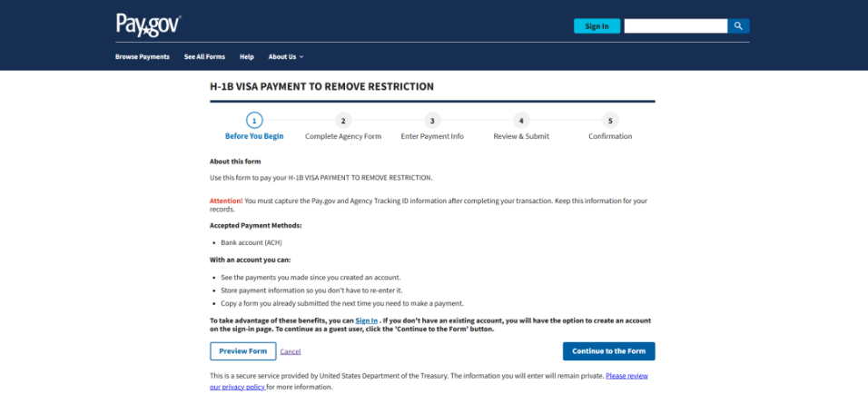Click the Before You Begin step label
Image resolution: width=868 pixels, height=404 pixels.
(254, 136)
